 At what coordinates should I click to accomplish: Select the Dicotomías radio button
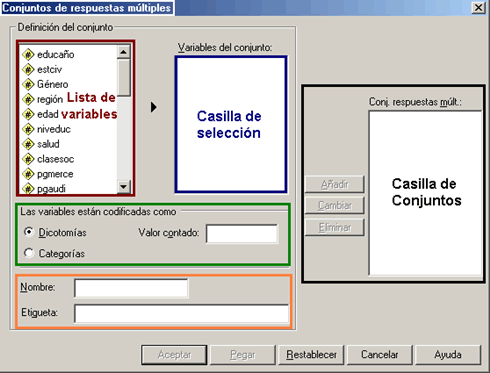point(29,232)
